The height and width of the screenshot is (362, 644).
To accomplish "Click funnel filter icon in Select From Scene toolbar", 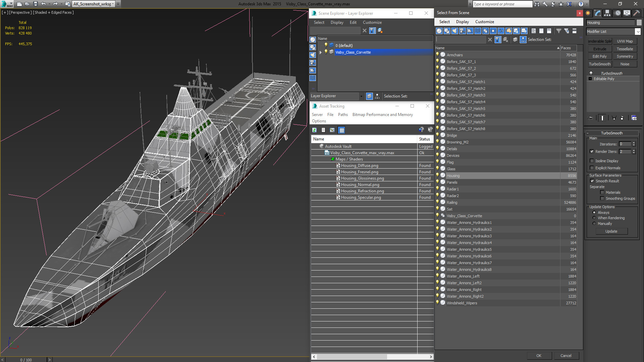I will [559, 31].
